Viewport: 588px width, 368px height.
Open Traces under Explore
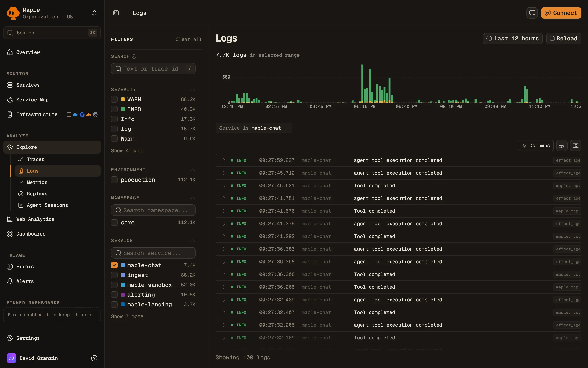click(x=58, y=159)
